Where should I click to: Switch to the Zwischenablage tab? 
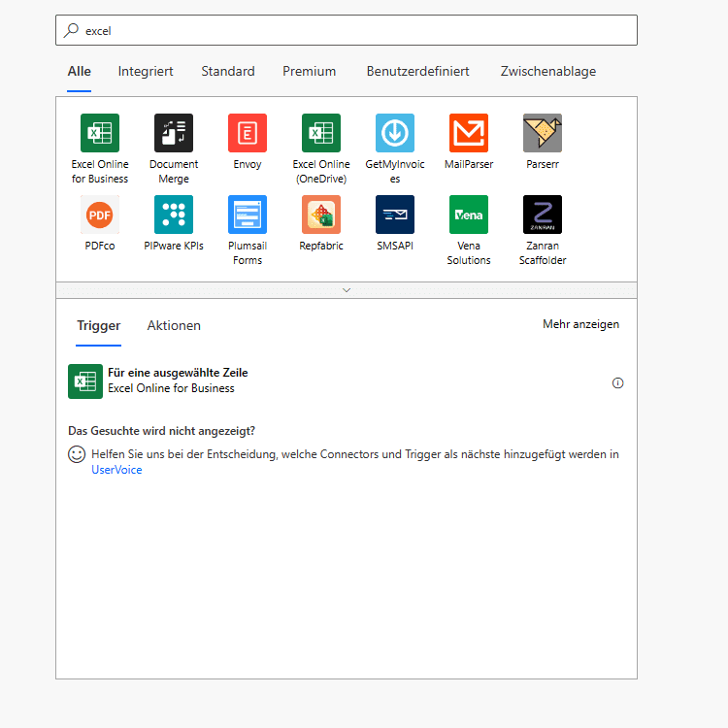548,72
